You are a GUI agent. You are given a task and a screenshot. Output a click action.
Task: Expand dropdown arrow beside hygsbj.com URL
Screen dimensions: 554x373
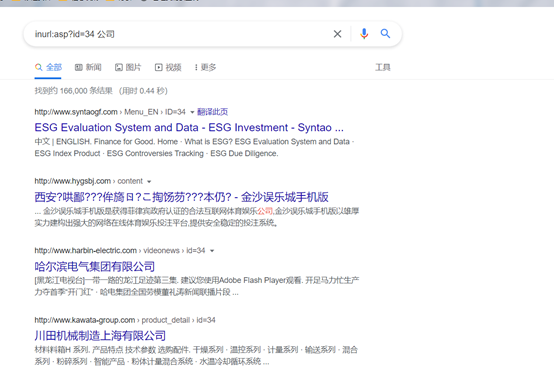pos(149,182)
